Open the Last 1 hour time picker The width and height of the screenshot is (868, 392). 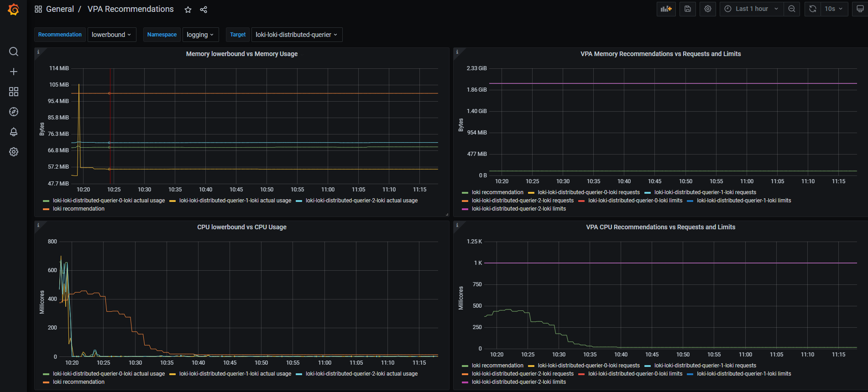pyautogui.click(x=752, y=9)
